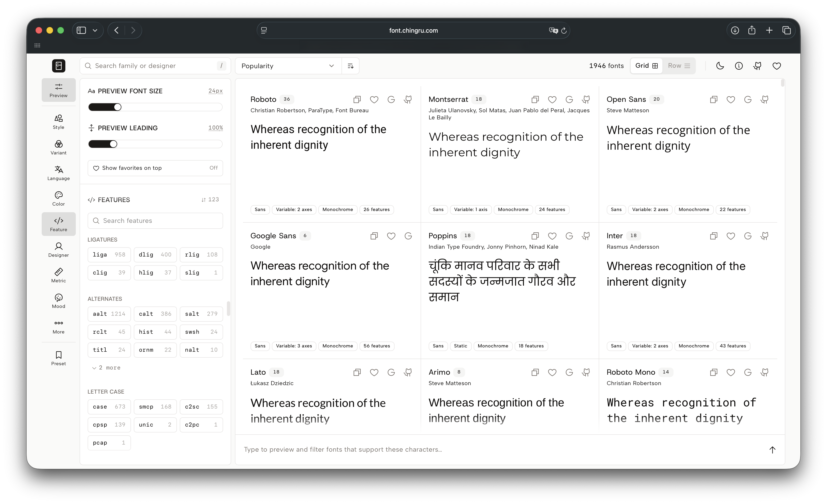Go back in Safari
The width and height of the screenshot is (827, 504).
tap(117, 30)
